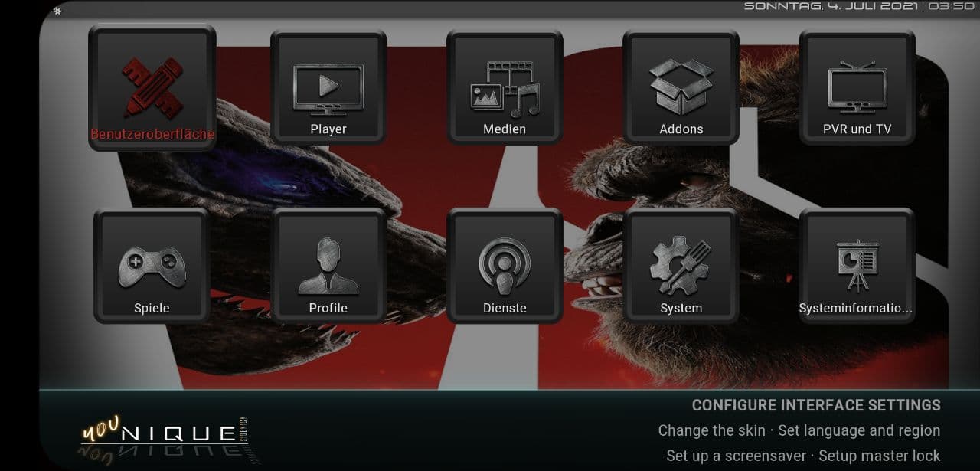Image resolution: width=980 pixels, height=471 pixels.
Task: Click the Dienste text label
Action: coord(505,308)
